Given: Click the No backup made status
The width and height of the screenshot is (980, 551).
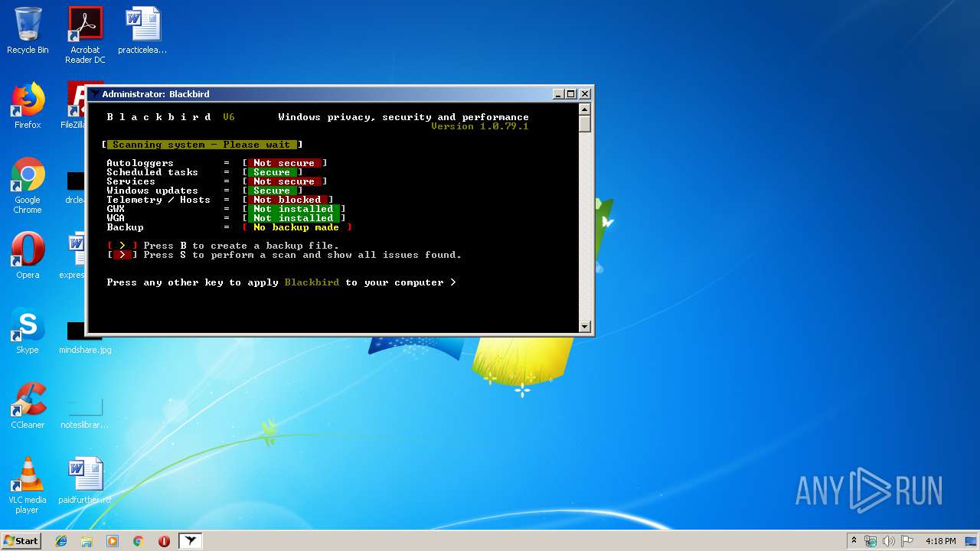Looking at the screenshot, I should pos(296,227).
